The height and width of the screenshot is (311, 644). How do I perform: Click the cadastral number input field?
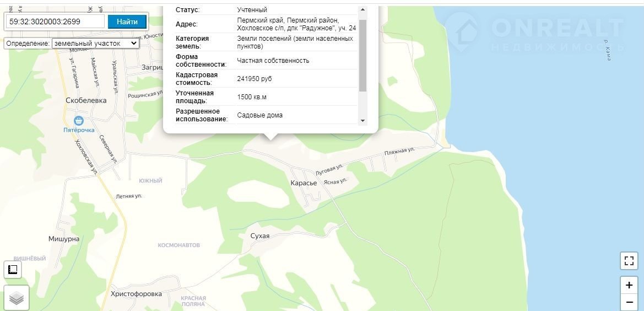click(x=55, y=22)
